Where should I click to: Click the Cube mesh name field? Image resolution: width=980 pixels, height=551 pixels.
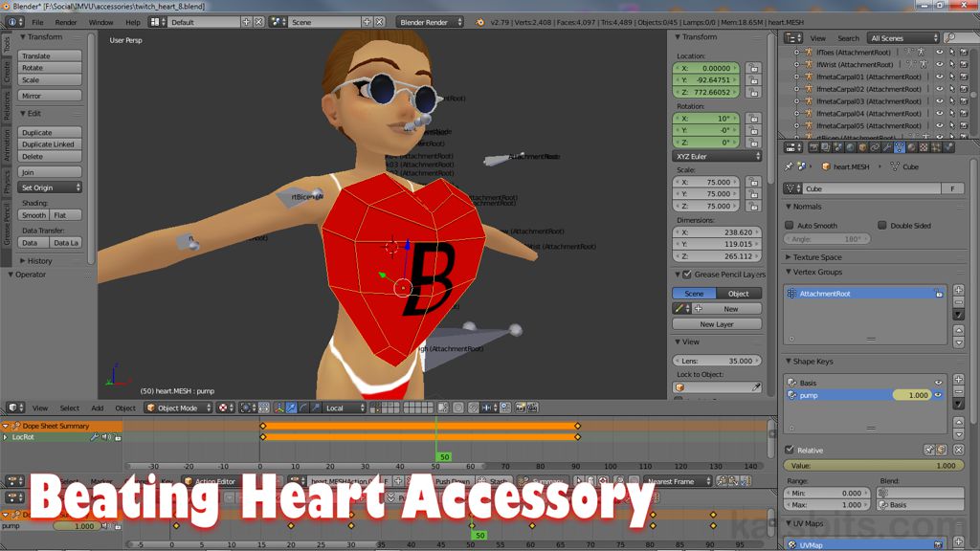(871, 188)
